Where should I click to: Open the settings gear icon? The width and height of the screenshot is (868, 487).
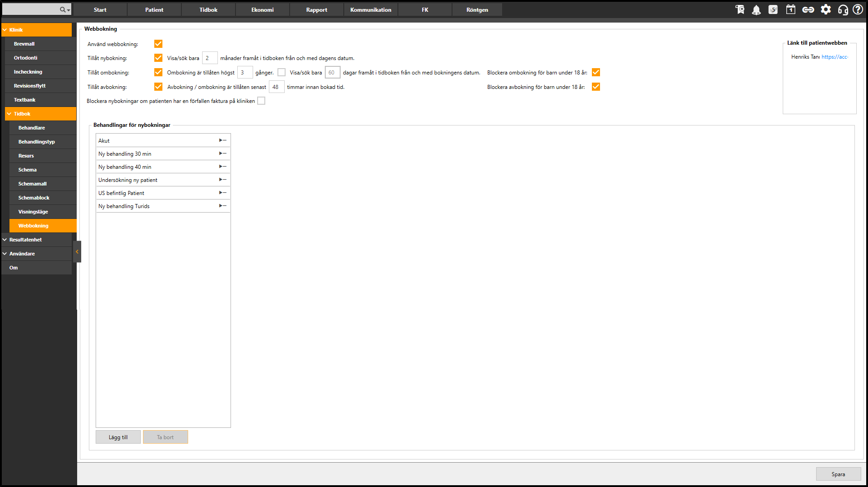coord(826,9)
